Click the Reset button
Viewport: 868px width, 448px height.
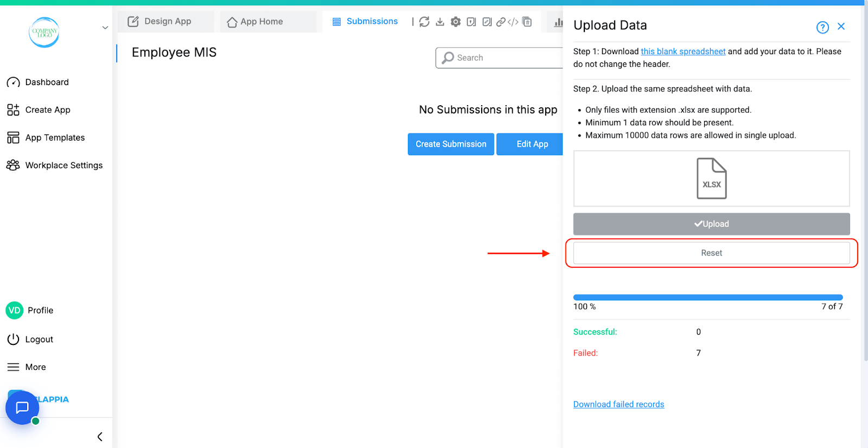[x=711, y=253]
